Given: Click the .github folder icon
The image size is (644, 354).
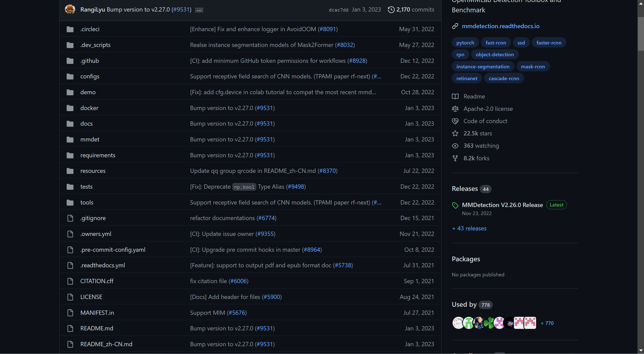Looking at the screenshot, I should (x=70, y=61).
